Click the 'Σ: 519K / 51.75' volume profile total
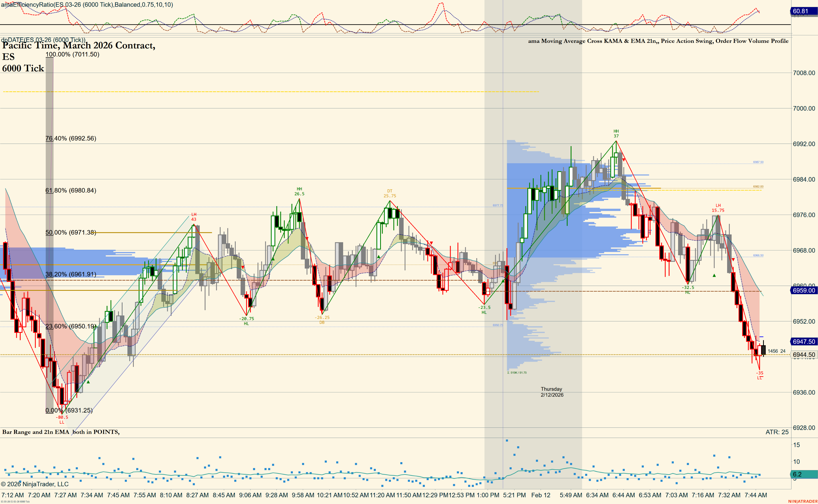The image size is (818, 504). click(x=517, y=373)
